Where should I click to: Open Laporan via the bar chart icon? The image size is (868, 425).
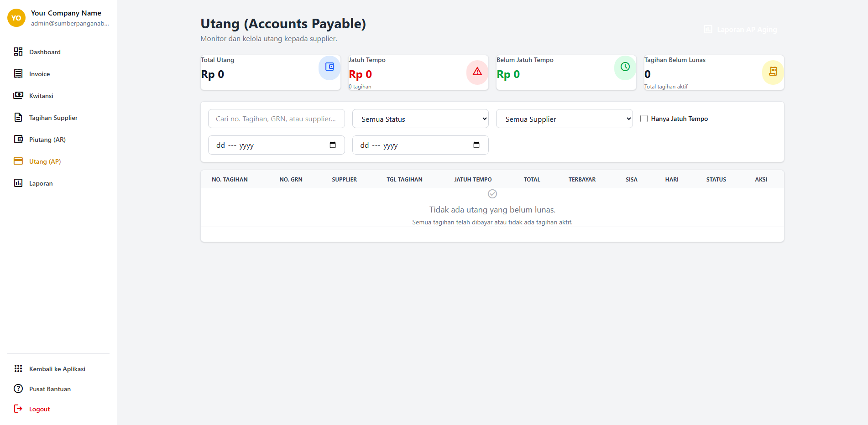click(x=18, y=183)
